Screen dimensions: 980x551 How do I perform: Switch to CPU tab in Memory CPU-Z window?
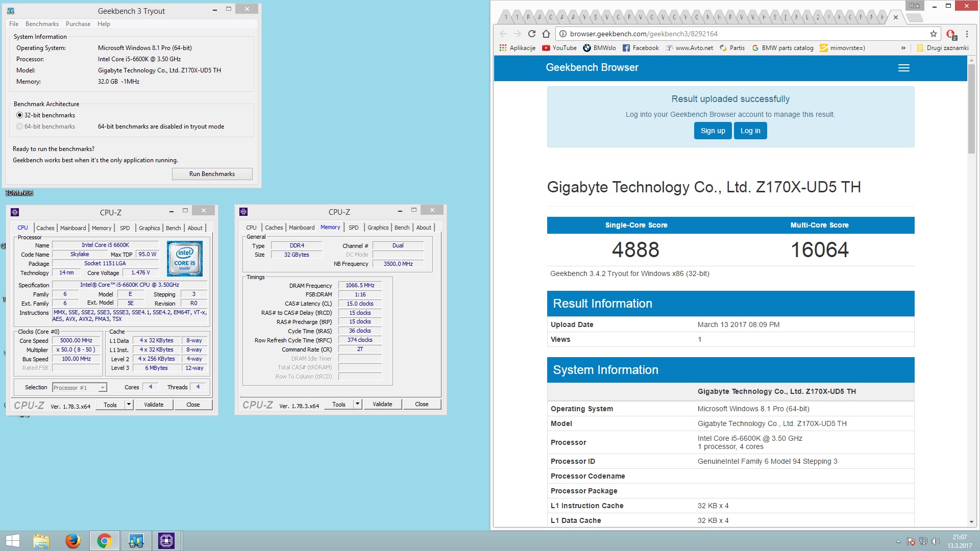[x=252, y=228]
